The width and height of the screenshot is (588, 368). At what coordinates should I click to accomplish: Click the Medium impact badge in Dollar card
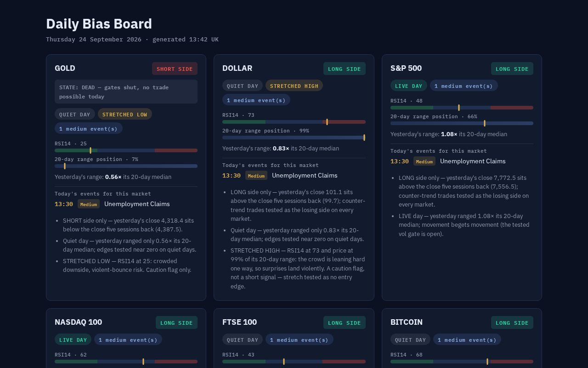(256, 176)
